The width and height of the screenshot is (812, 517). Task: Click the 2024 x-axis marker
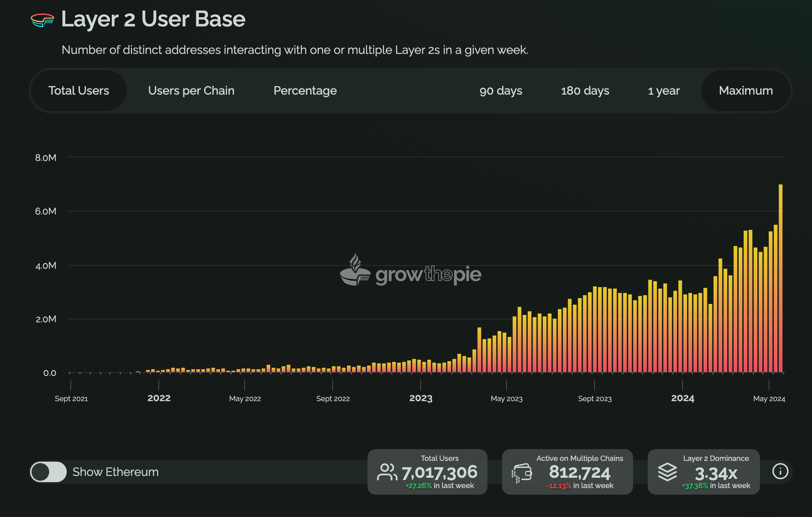point(683,398)
